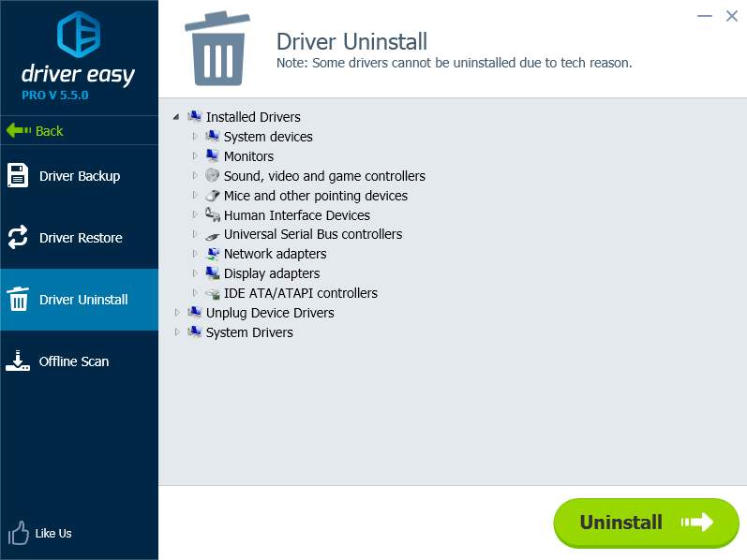747x560 pixels.
Task: Select the Driver Uninstall menu item
Action: coord(79,299)
